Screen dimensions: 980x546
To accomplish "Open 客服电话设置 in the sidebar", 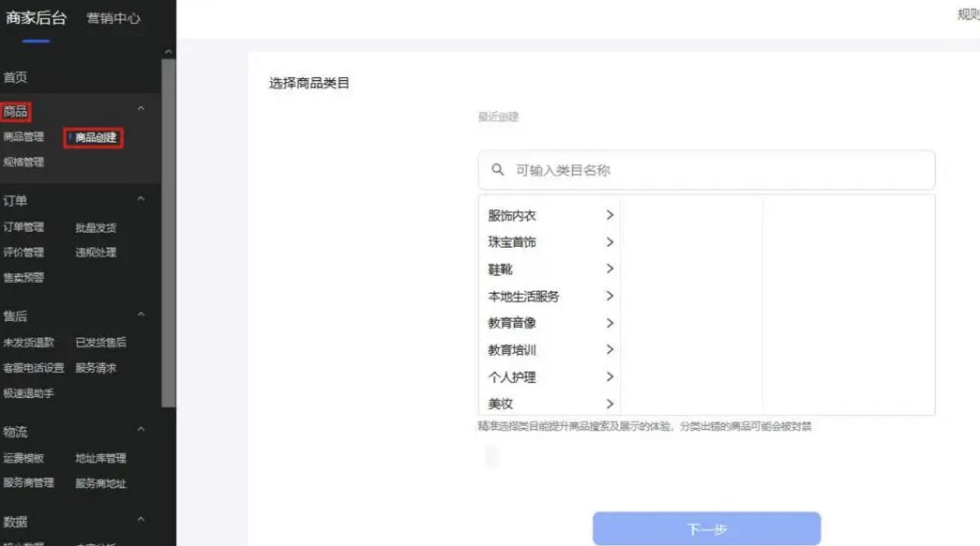I will [33, 368].
